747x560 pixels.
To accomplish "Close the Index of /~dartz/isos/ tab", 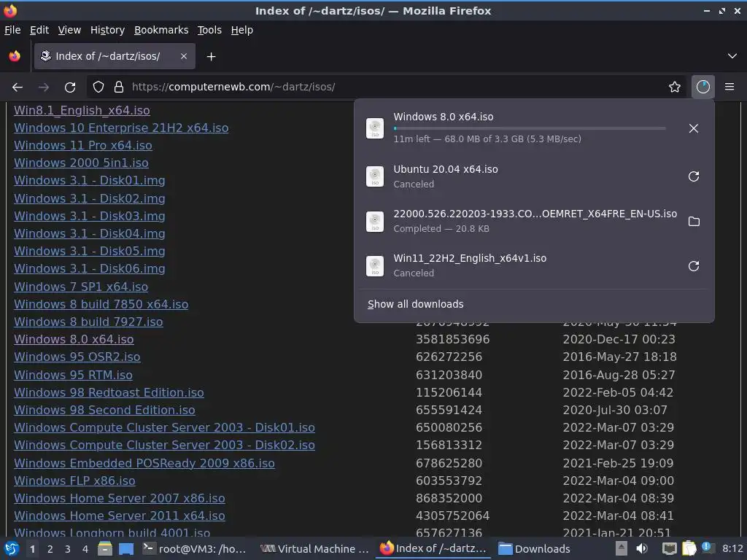I will click(184, 56).
